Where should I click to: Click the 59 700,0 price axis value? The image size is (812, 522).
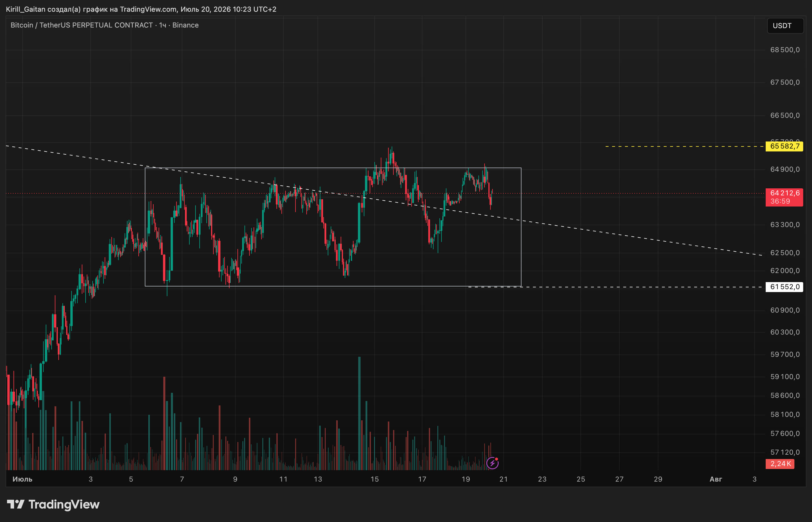pos(785,354)
